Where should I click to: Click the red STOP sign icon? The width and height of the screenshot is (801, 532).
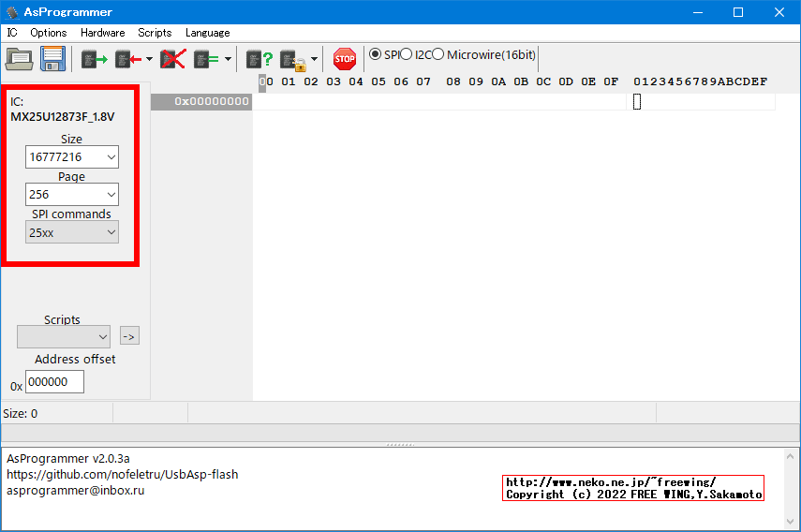tap(345, 59)
